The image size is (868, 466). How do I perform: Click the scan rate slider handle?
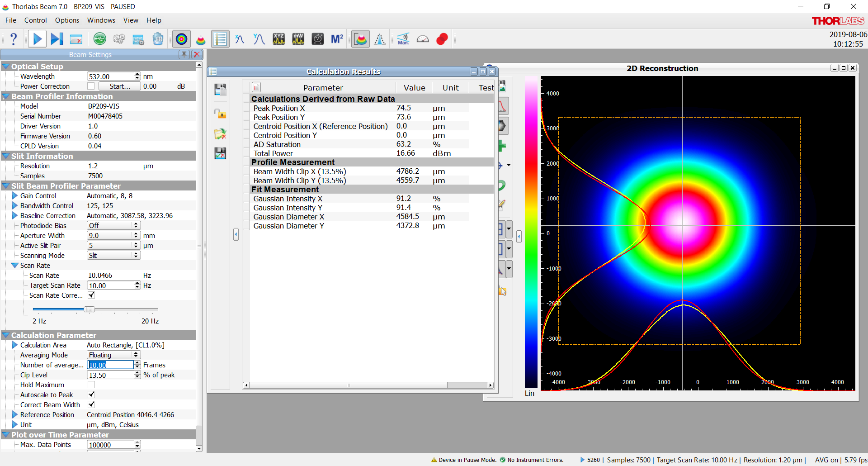point(90,309)
